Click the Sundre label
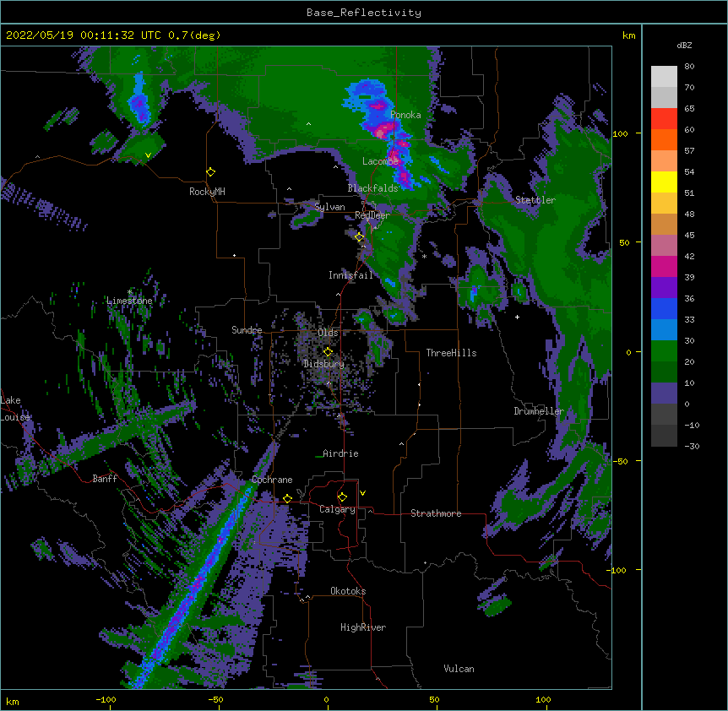The image size is (728, 711). click(247, 330)
